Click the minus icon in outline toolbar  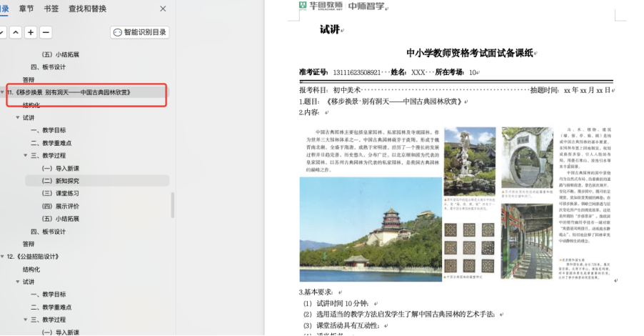pos(46,32)
